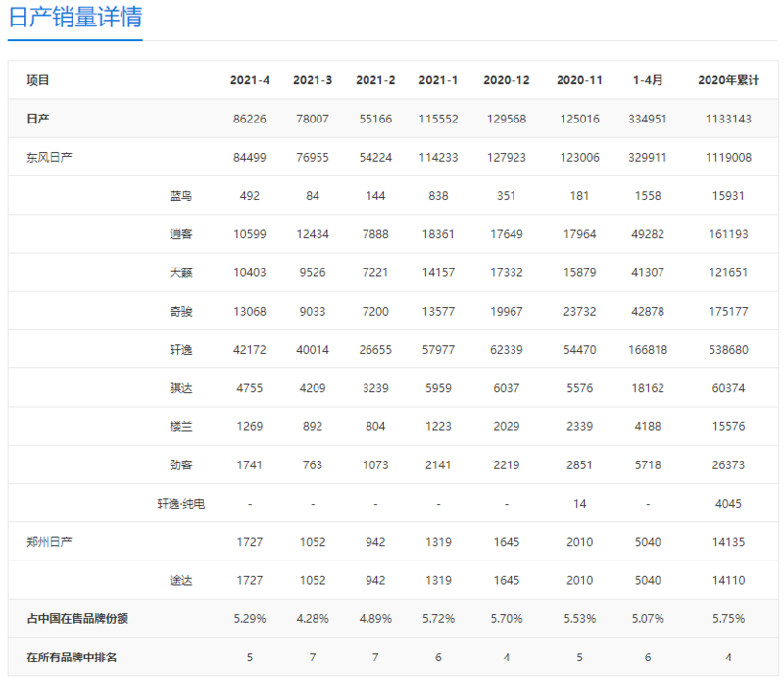The height and width of the screenshot is (683, 784).
Task: Click the 2021-1 column header
Action: (x=438, y=80)
